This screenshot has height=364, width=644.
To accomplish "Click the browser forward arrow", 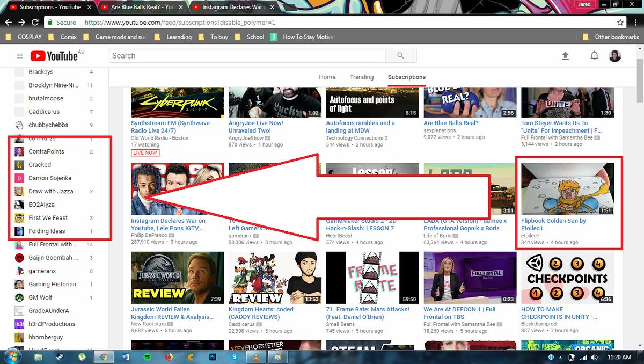I will click(21, 23).
